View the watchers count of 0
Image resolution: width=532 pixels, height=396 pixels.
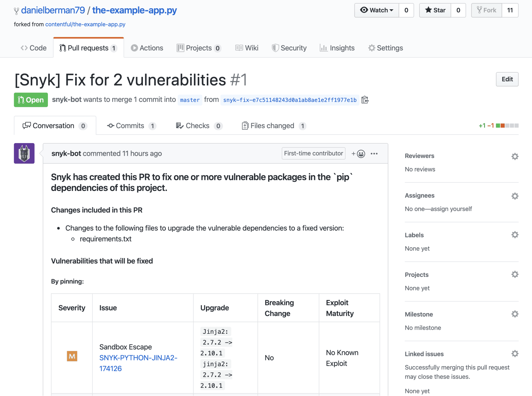(x=406, y=10)
